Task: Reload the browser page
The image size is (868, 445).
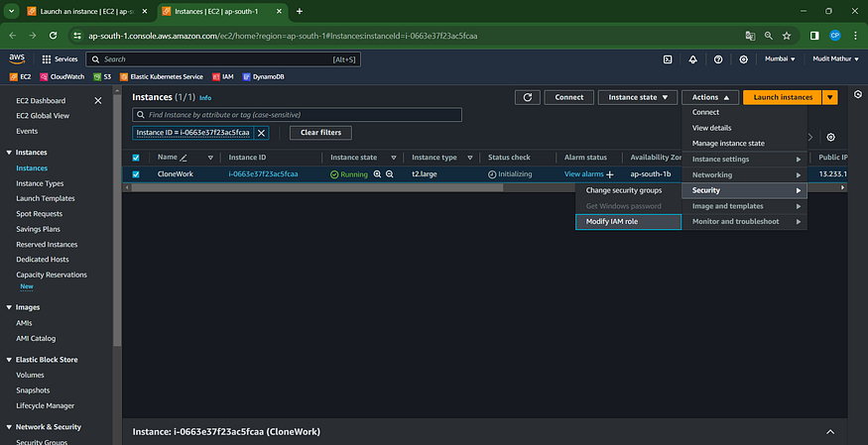Action: point(54,36)
